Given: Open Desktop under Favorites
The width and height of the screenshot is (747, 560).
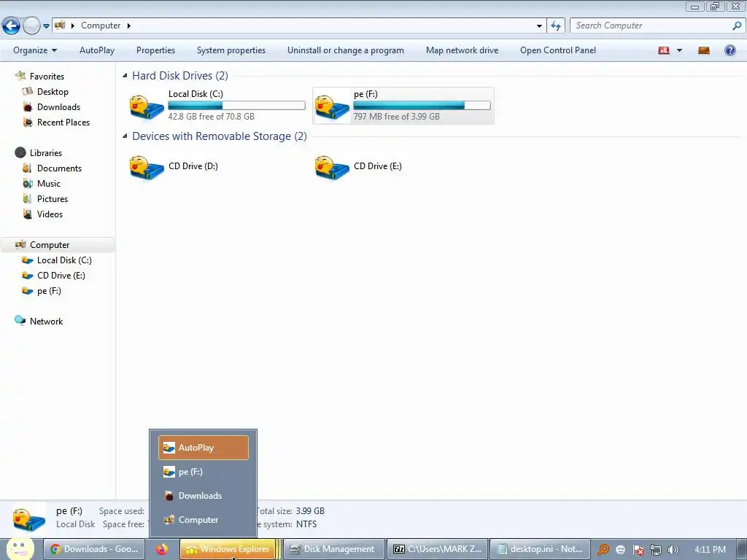Looking at the screenshot, I should (x=53, y=91).
